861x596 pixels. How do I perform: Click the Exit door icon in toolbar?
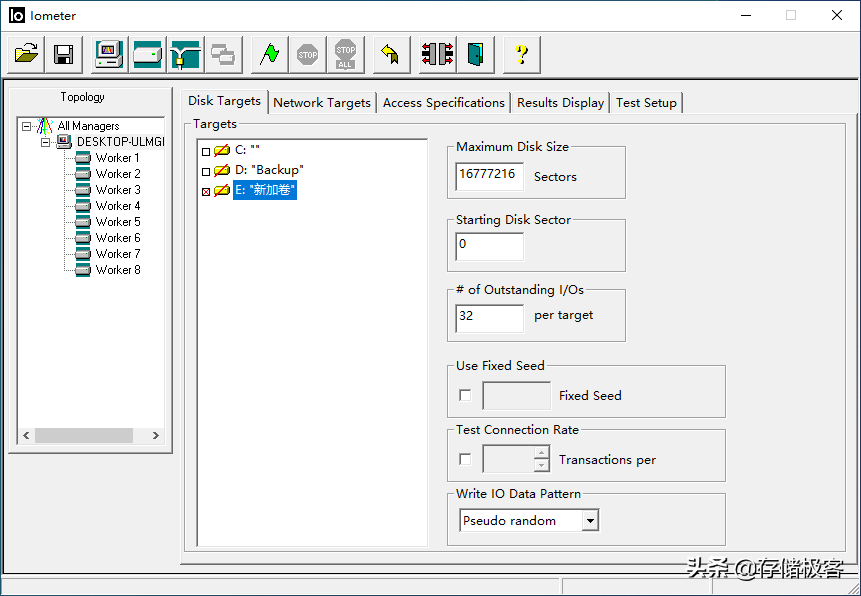pos(476,54)
